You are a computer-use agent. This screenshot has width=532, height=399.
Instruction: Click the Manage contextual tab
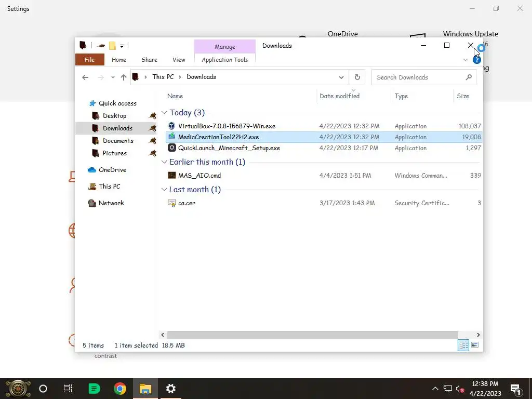coord(224,46)
